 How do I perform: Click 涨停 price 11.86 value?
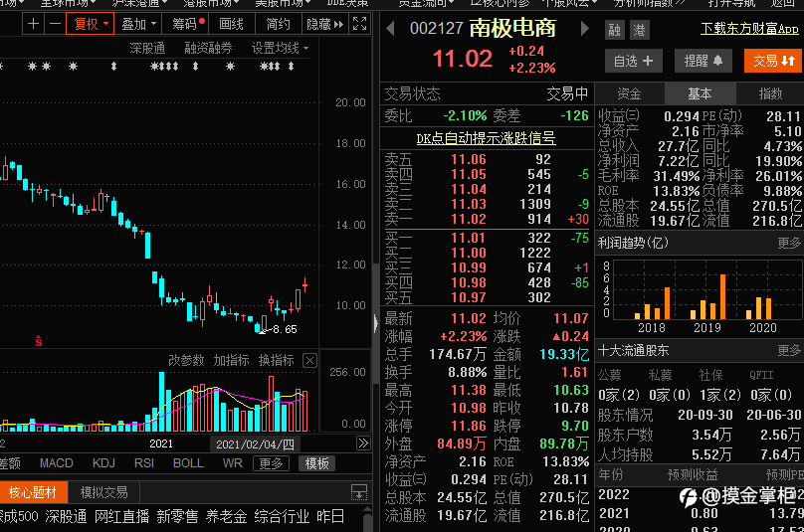click(468, 426)
